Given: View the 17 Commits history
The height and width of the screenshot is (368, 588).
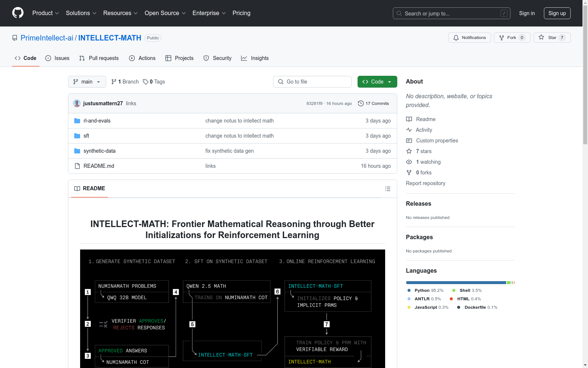Looking at the screenshot, I should pyautogui.click(x=373, y=103).
